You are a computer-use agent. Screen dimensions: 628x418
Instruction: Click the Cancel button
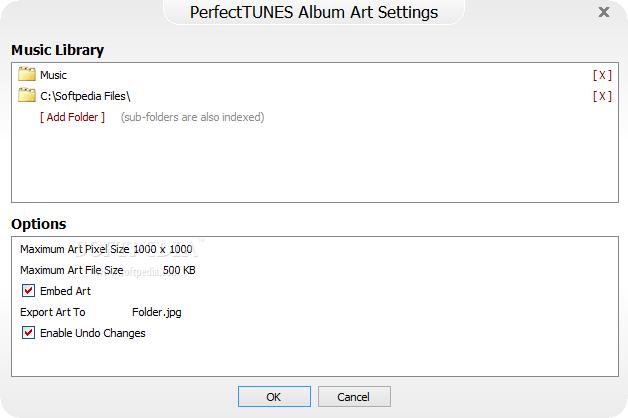tap(354, 396)
